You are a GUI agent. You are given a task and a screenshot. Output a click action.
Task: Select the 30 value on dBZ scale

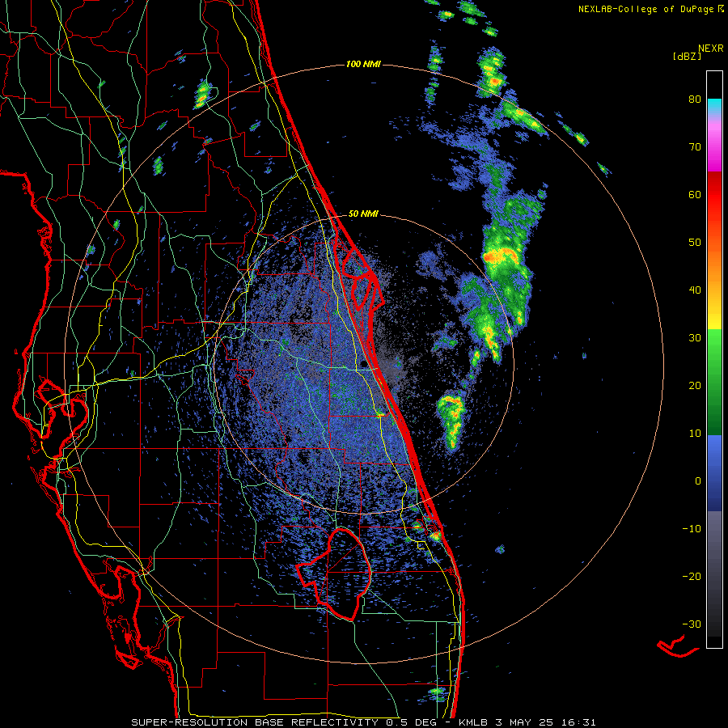695,338
